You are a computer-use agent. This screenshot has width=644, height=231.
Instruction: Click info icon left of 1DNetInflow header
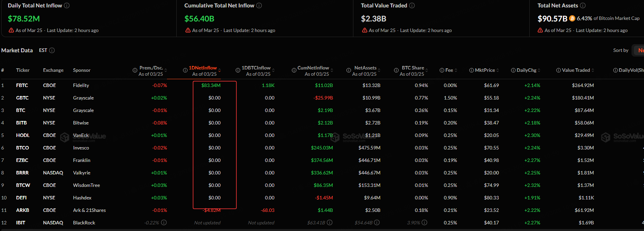click(x=185, y=70)
